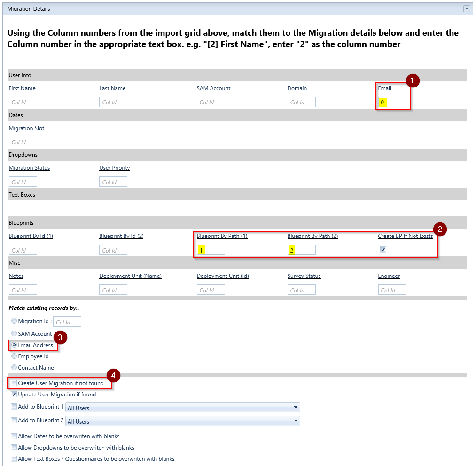
Task: Open the Survey Status link
Action: tap(304, 276)
